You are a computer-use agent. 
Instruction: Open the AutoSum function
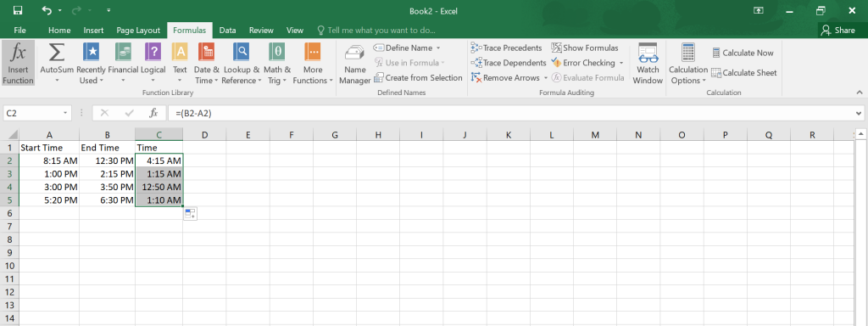point(57,63)
